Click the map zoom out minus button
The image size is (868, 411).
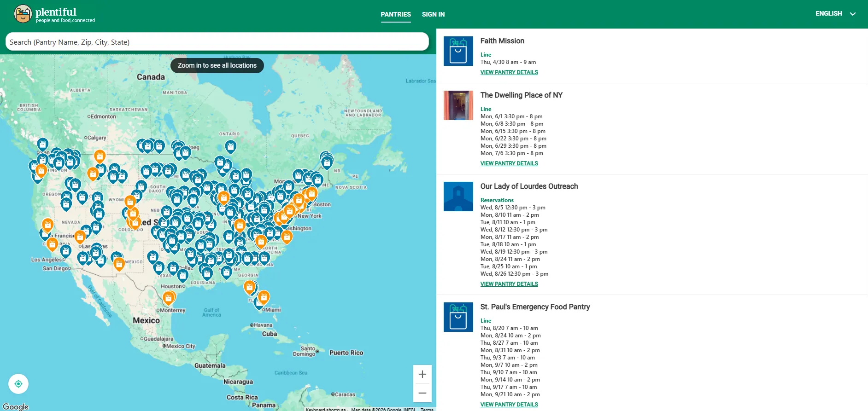pos(422,393)
